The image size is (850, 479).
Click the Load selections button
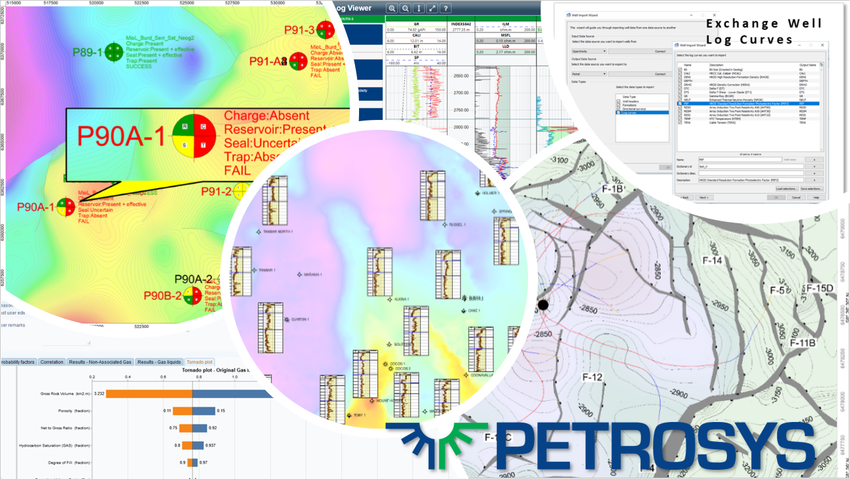pyautogui.click(x=787, y=189)
